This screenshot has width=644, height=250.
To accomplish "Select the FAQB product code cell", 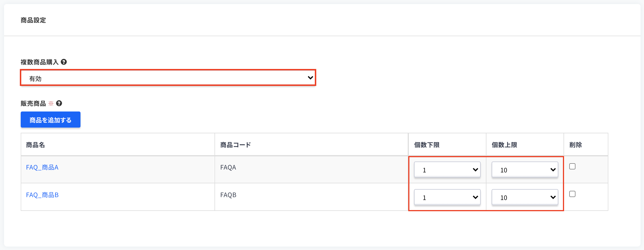I will point(228,195).
